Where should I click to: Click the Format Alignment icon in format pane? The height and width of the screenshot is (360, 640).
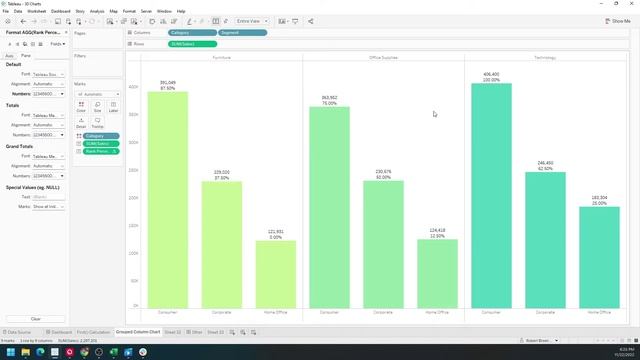tap(17, 44)
